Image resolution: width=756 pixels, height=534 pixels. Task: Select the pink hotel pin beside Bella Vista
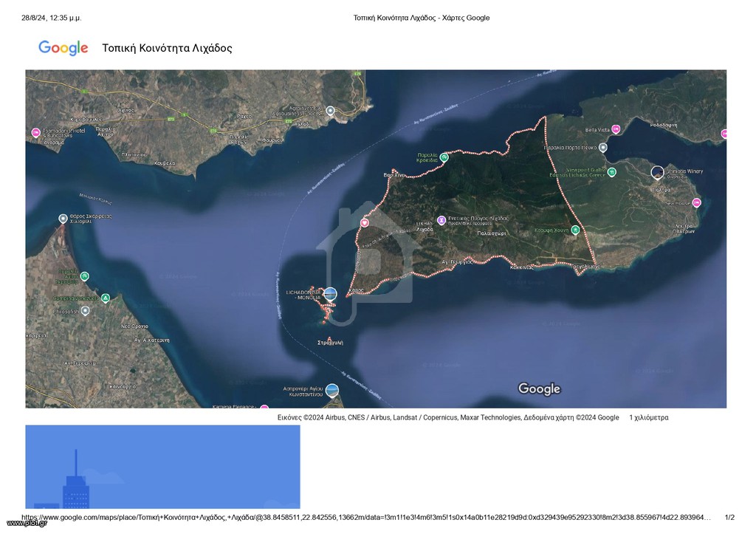click(616, 129)
